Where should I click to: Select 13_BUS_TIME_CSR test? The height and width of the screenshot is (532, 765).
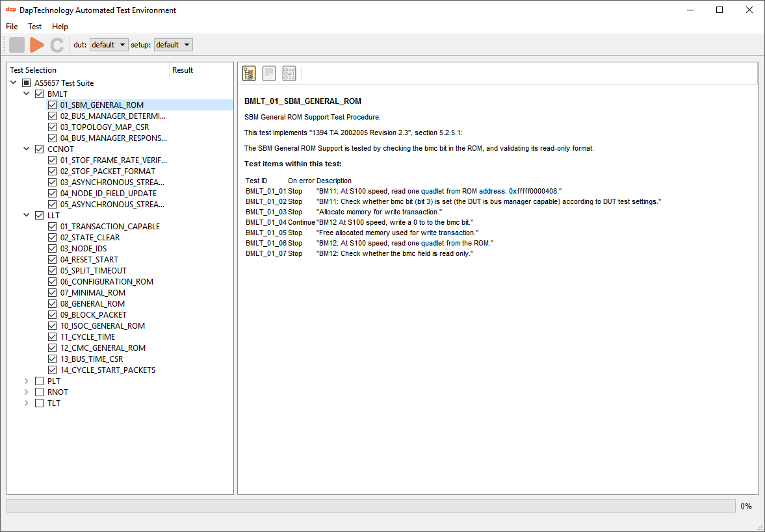click(92, 359)
